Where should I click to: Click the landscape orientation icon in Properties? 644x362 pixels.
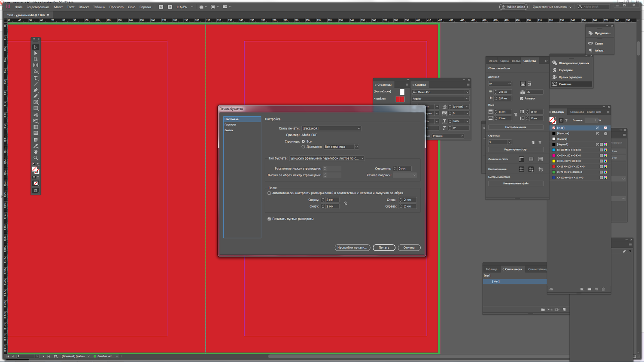(529, 84)
